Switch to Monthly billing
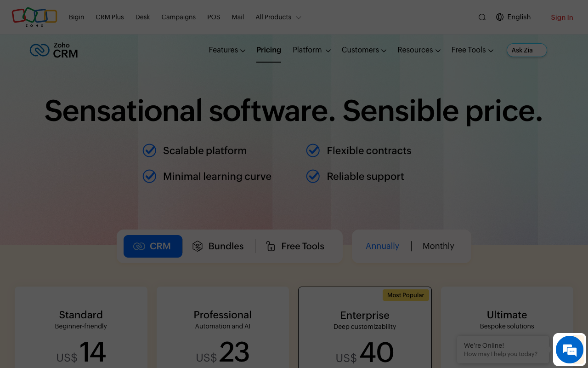 pos(438,246)
